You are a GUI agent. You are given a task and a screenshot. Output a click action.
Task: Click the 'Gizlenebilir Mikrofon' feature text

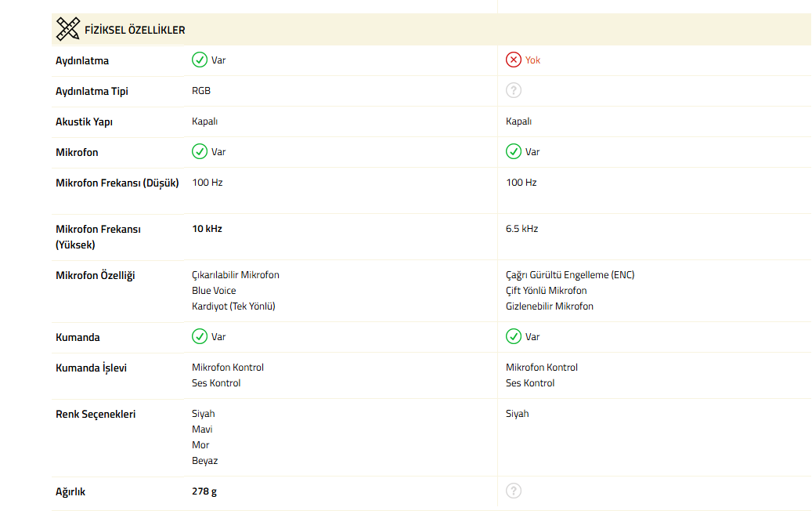(550, 306)
